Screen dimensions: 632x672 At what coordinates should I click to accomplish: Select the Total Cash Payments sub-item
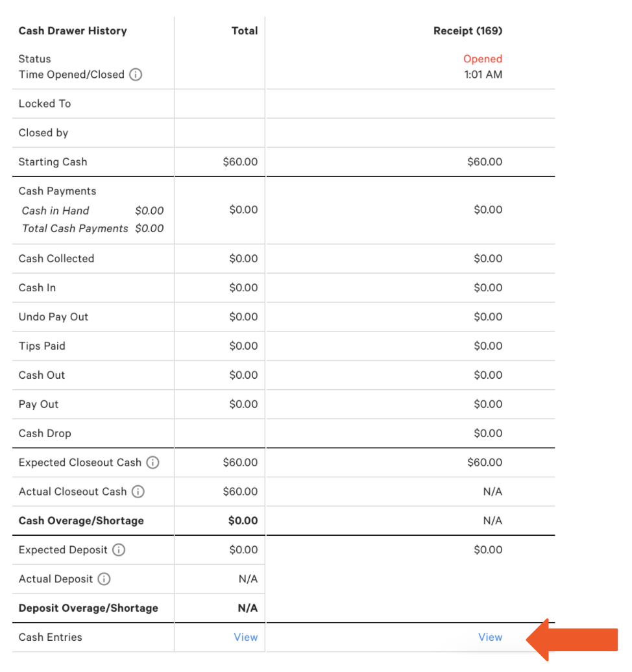75,228
